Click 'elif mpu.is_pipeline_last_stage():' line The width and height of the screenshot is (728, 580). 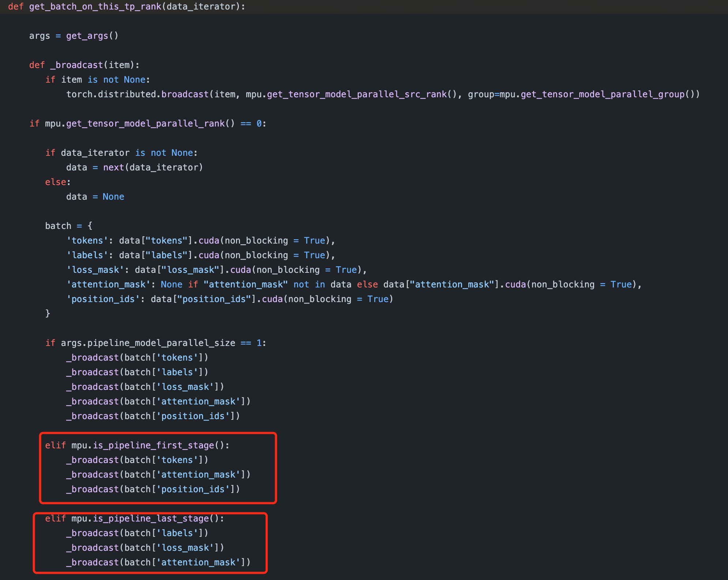135,519
